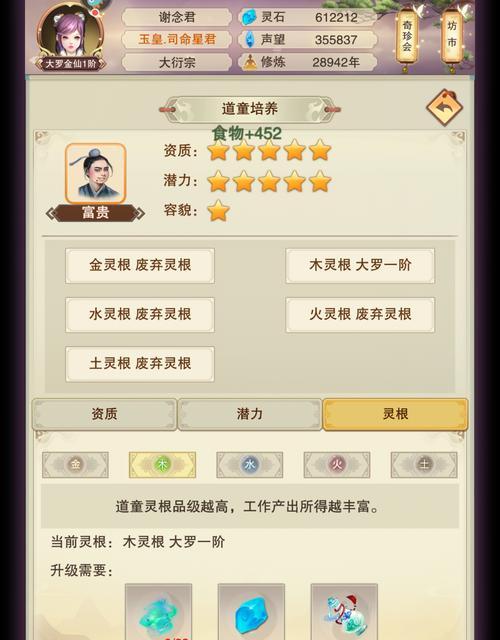Select the 土 element icon

pos(424,464)
